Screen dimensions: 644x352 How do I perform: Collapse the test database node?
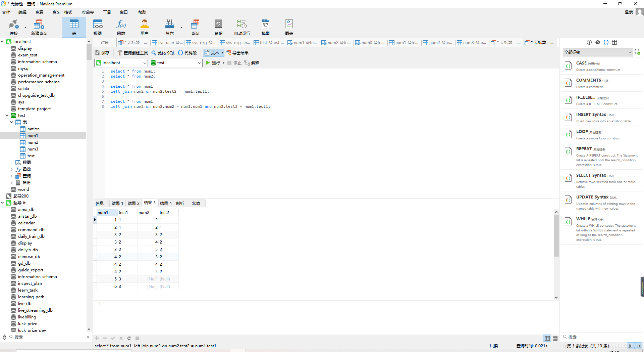click(7, 116)
